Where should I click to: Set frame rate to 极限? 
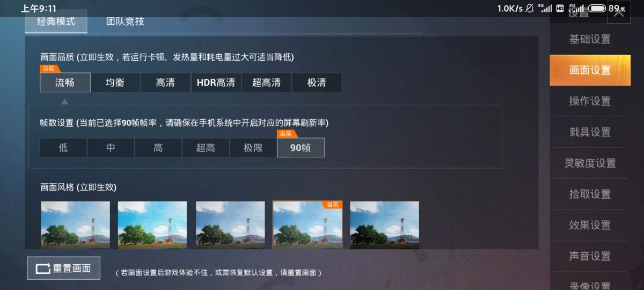tap(253, 148)
